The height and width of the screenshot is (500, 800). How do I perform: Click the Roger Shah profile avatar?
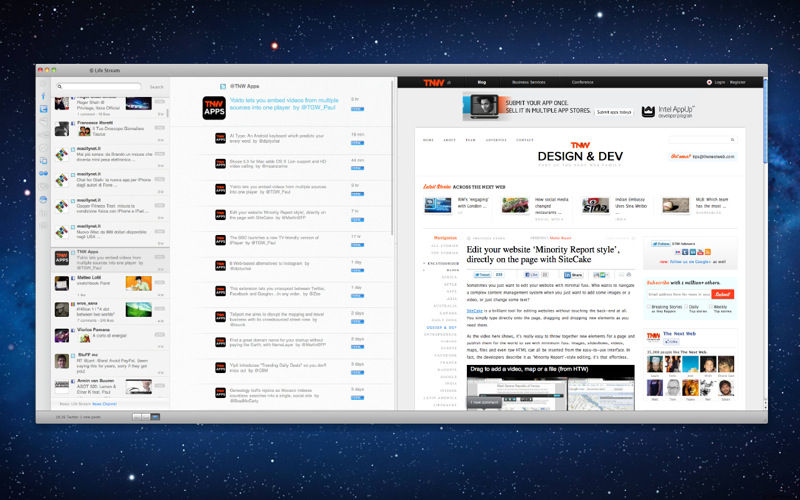[x=62, y=104]
